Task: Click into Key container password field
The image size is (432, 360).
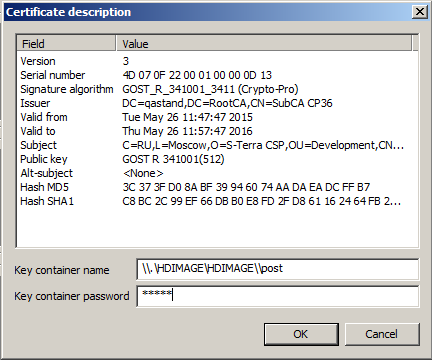Action: [278, 296]
